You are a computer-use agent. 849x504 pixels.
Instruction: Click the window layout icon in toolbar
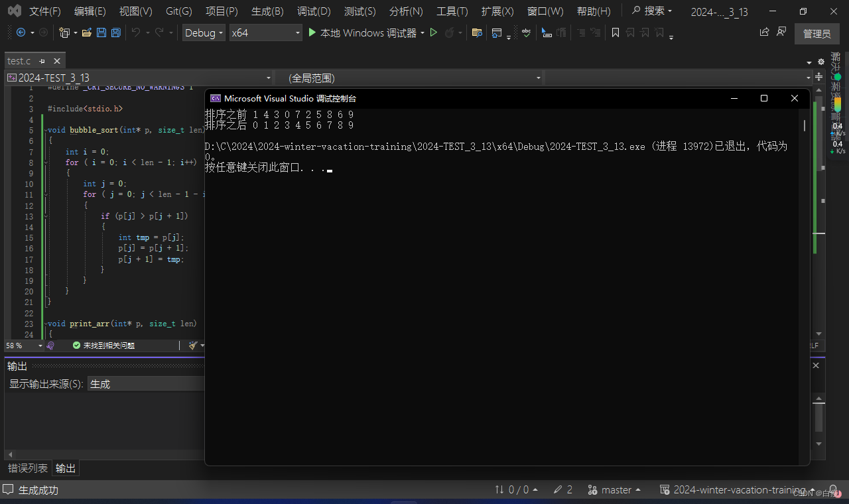coord(497,32)
